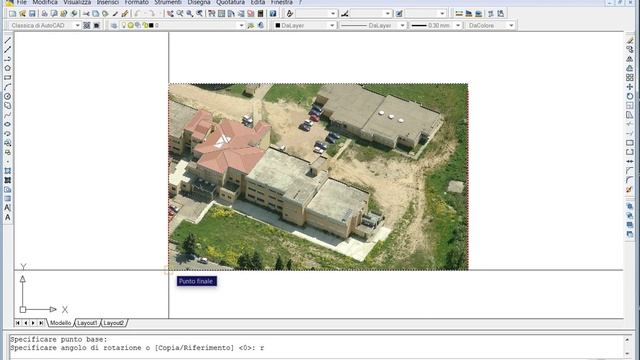Click the Open file icon
The height and width of the screenshot is (360, 640).
point(22,13)
